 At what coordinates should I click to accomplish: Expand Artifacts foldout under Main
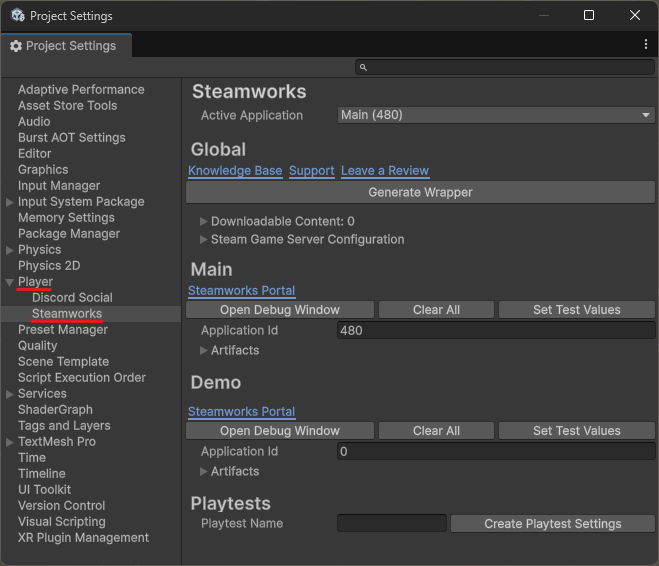click(203, 350)
